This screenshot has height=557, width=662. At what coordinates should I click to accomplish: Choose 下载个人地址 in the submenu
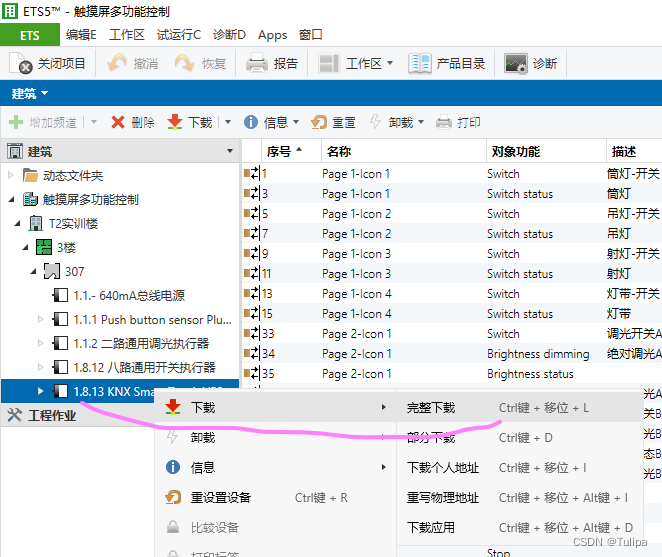[520, 467]
